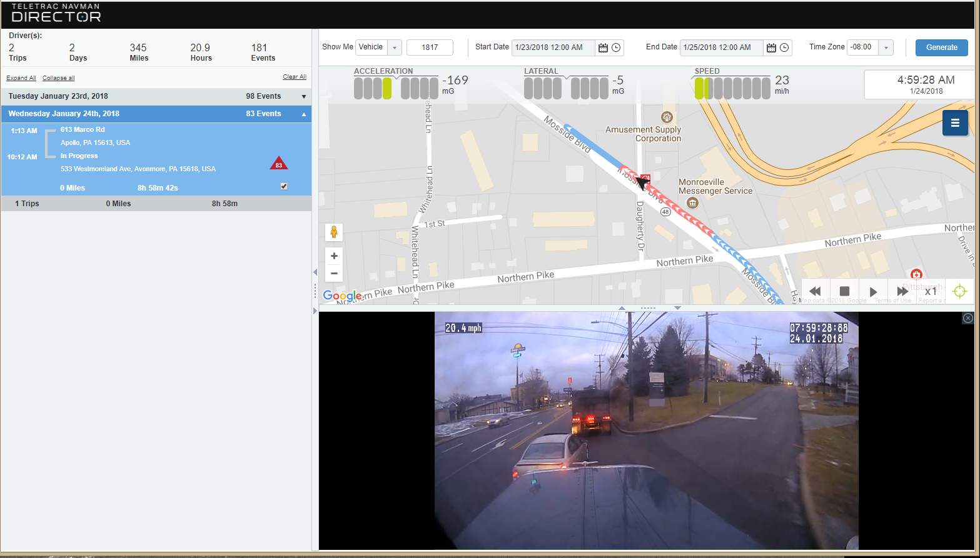The width and height of the screenshot is (980, 558).
Task: Stop event playback using the stop button
Action: point(844,291)
